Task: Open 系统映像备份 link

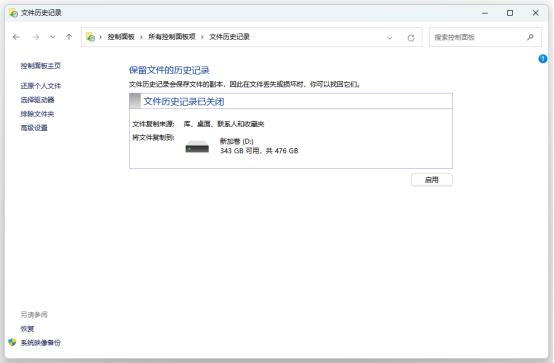Action: (x=41, y=342)
